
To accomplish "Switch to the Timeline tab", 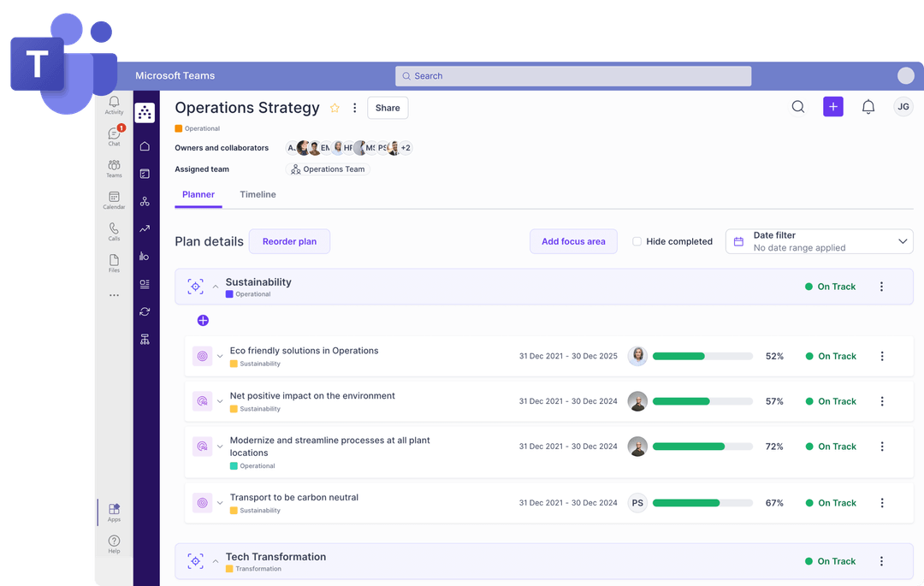I will pos(258,194).
